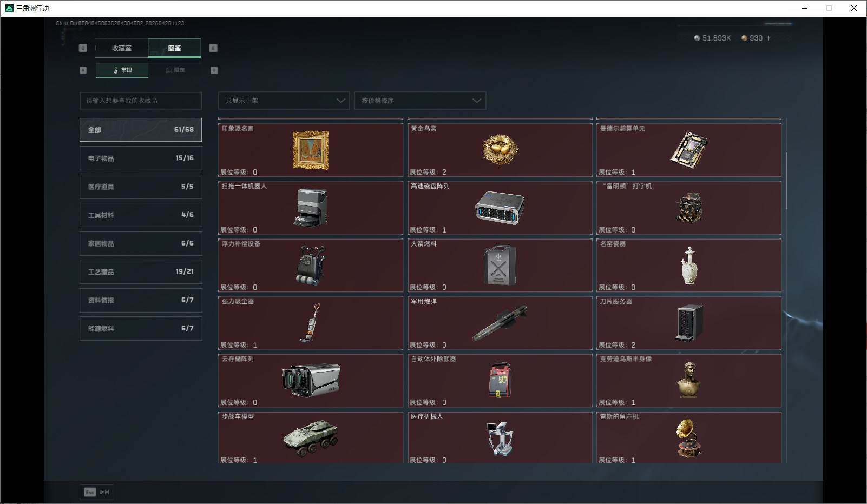Open the 浮力补偿设备 item icon
The image size is (867, 504).
point(311,265)
